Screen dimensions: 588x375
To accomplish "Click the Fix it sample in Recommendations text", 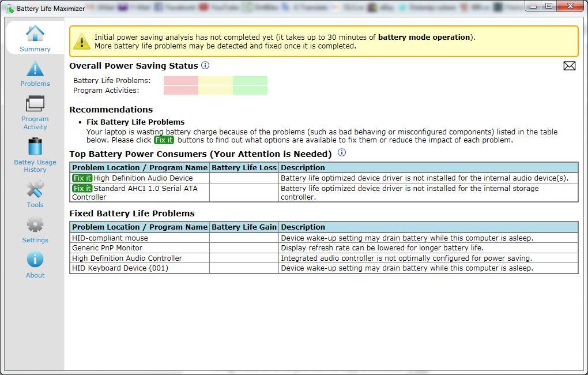I will [164, 140].
